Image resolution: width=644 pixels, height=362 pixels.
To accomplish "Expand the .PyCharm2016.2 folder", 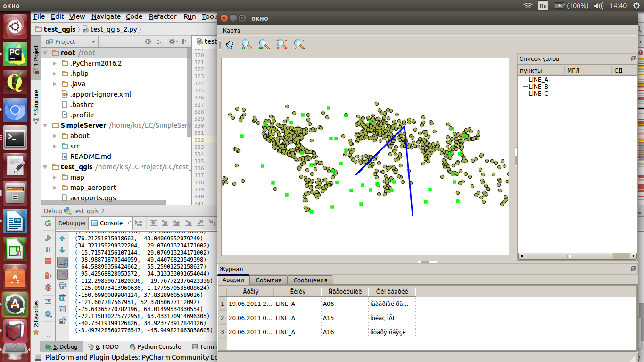I will click(x=55, y=63).
